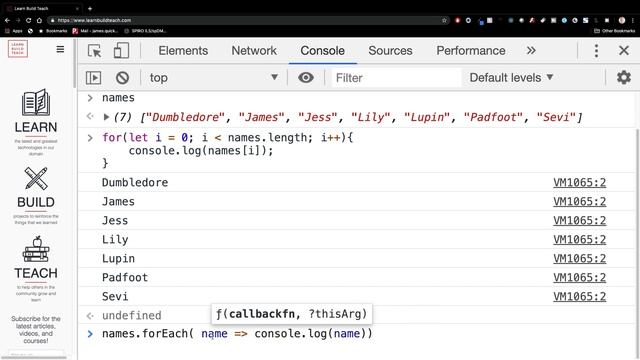Open the Network tab

pyautogui.click(x=254, y=51)
